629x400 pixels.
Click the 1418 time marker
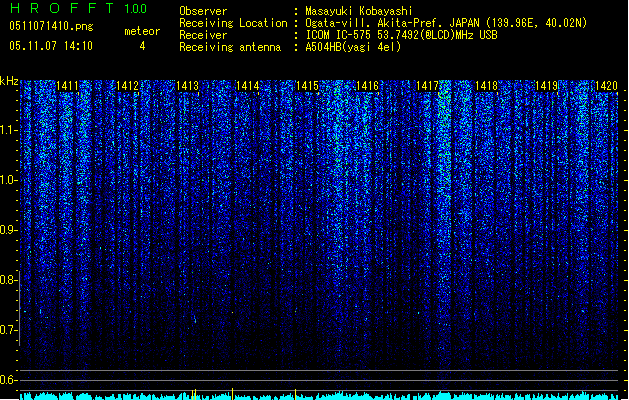487,86
